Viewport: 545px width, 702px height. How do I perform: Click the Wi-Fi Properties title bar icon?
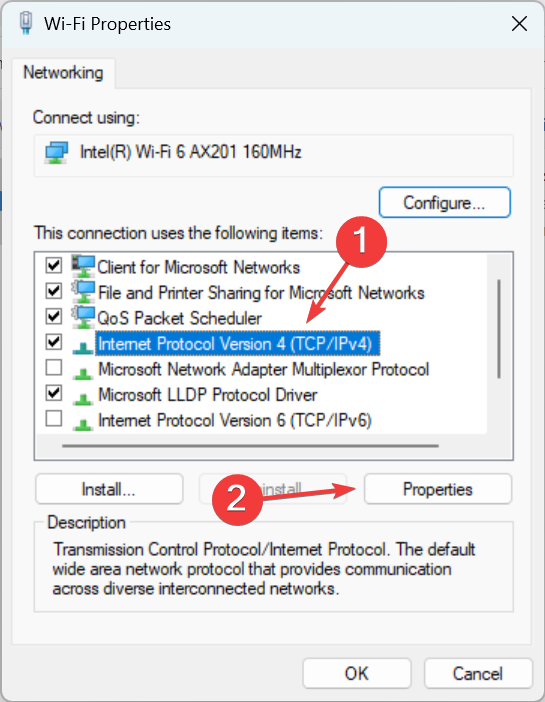26,23
